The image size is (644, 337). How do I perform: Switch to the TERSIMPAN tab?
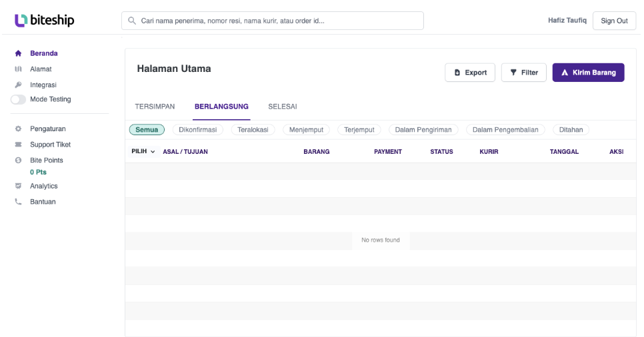tap(155, 107)
